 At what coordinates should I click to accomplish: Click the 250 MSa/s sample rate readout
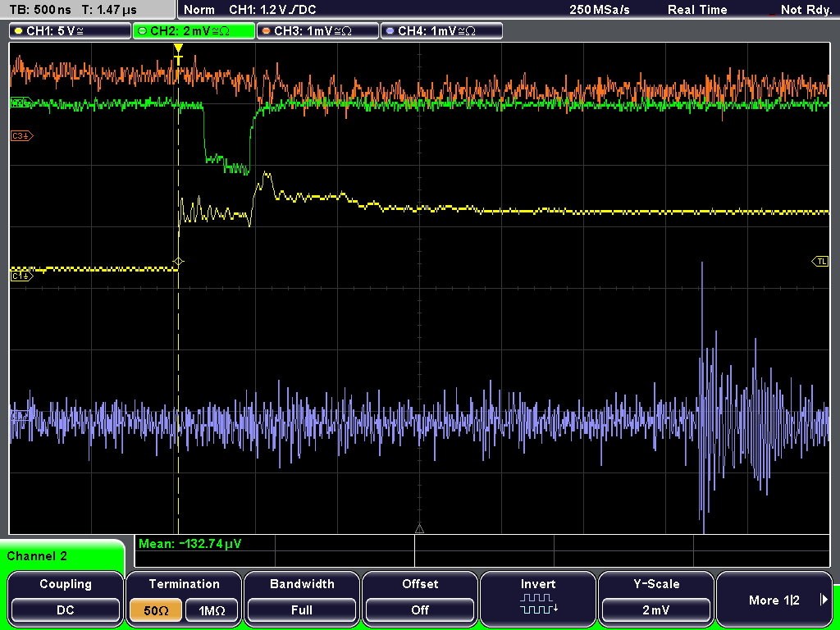[600, 9]
